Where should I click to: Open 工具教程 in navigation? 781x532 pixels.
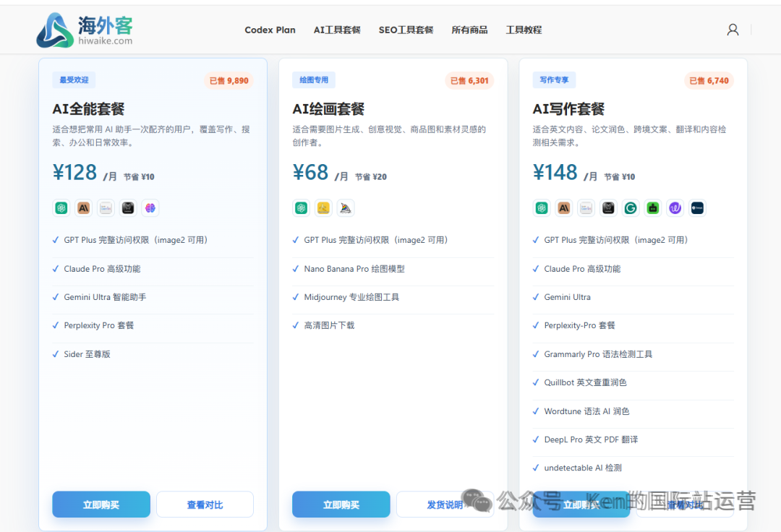pos(524,30)
